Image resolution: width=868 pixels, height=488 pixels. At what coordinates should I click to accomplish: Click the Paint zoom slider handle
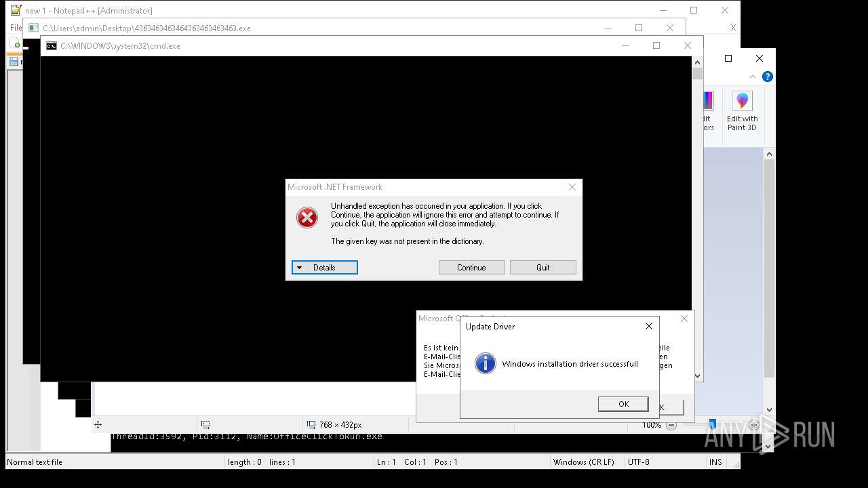(x=712, y=424)
